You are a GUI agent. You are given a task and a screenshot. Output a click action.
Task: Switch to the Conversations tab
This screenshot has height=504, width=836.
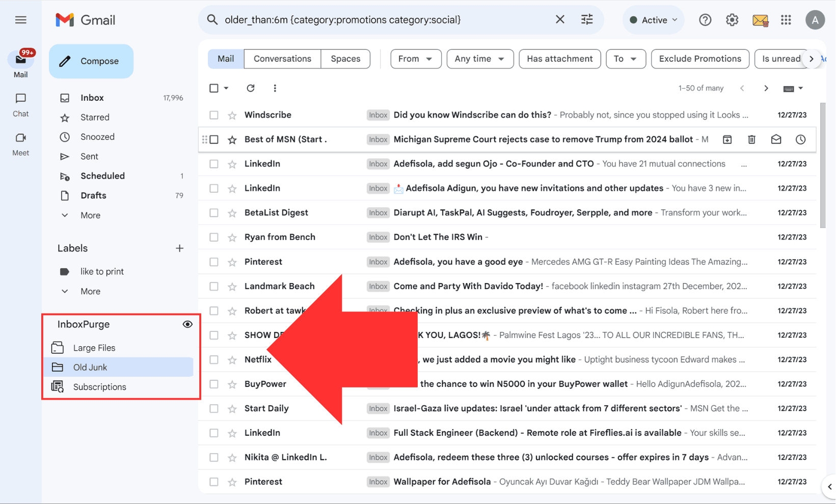tap(282, 59)
